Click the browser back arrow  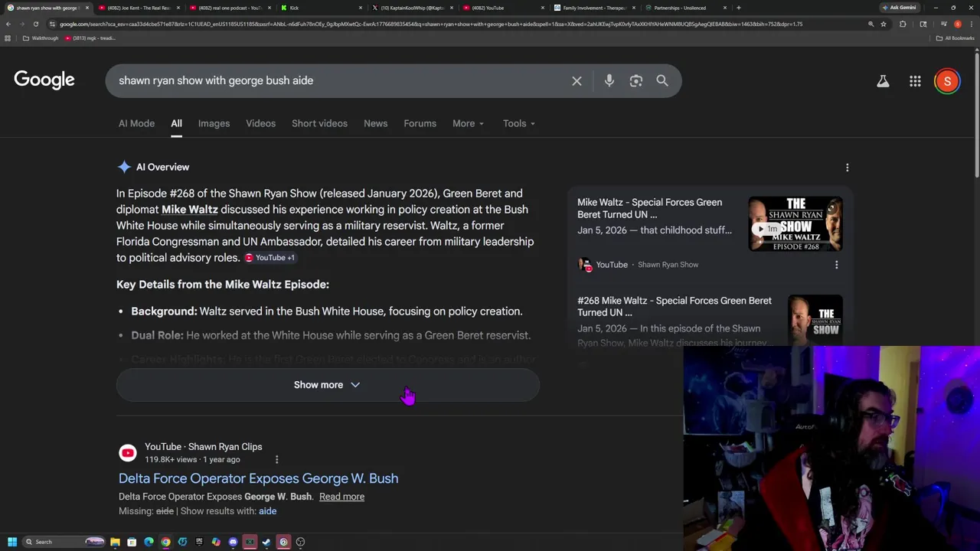tap(8, 24)
